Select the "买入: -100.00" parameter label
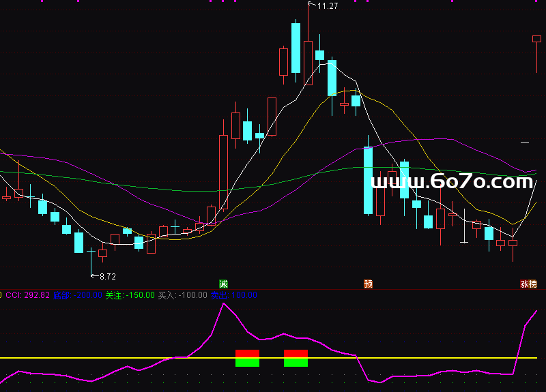546x392 pixels. [182, 295]
